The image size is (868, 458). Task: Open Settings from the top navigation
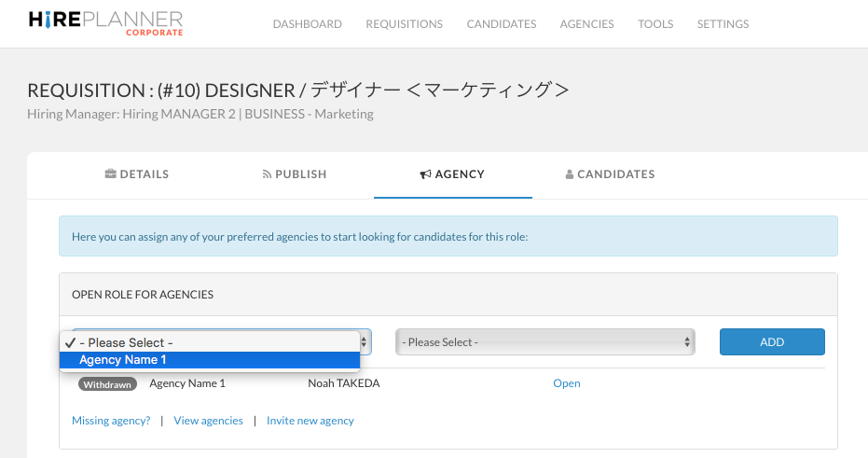point(723,24)
